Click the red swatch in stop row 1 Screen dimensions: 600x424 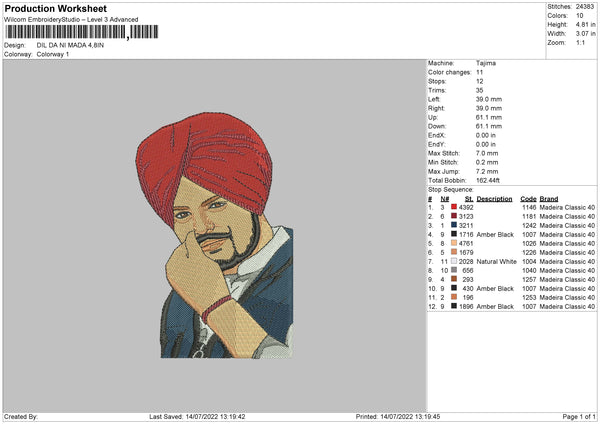click(x=454, y=207)
